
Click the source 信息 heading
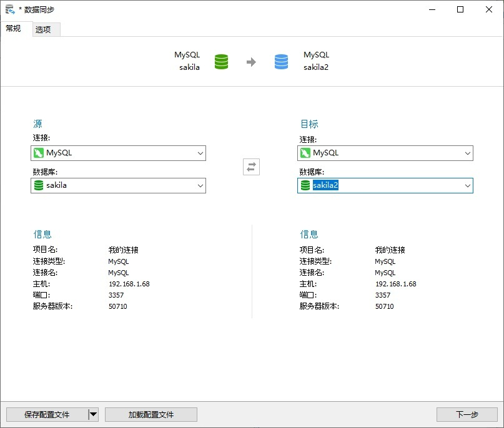42,234
